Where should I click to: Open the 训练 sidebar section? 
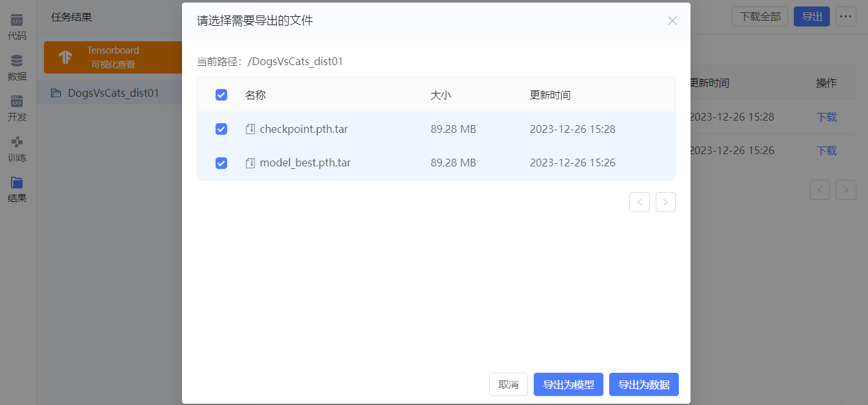[x=17, y=149]
